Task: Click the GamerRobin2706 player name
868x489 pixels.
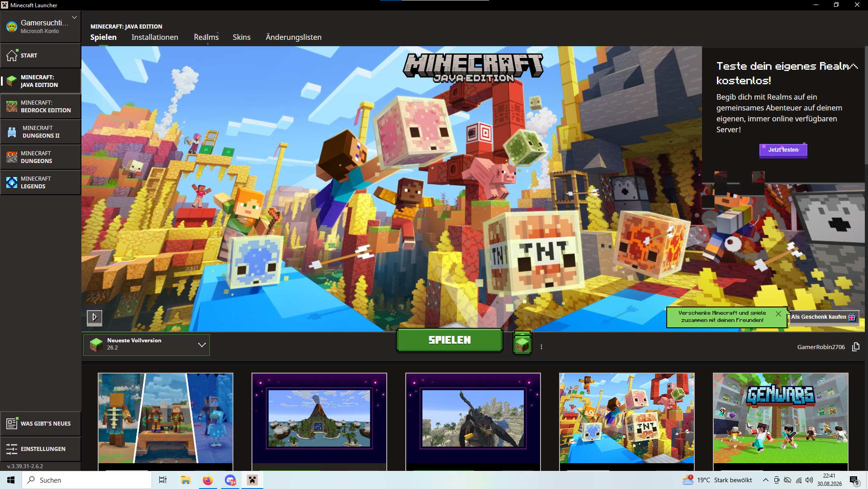Action: coord(821,347)
